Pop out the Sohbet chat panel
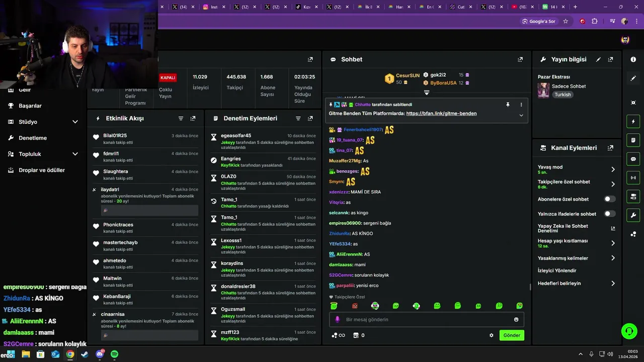 tap(520, 59)
